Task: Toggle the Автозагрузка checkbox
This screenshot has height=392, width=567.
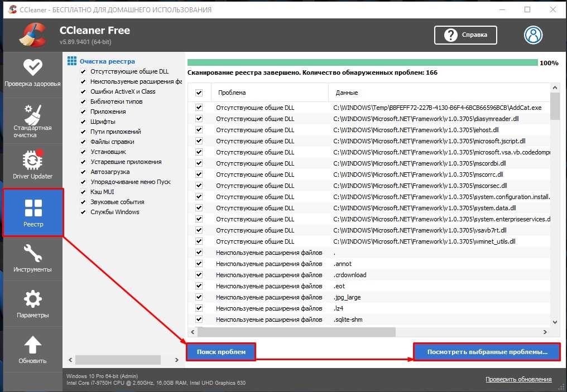Action: pyautogui.click(x=83, y=172)
